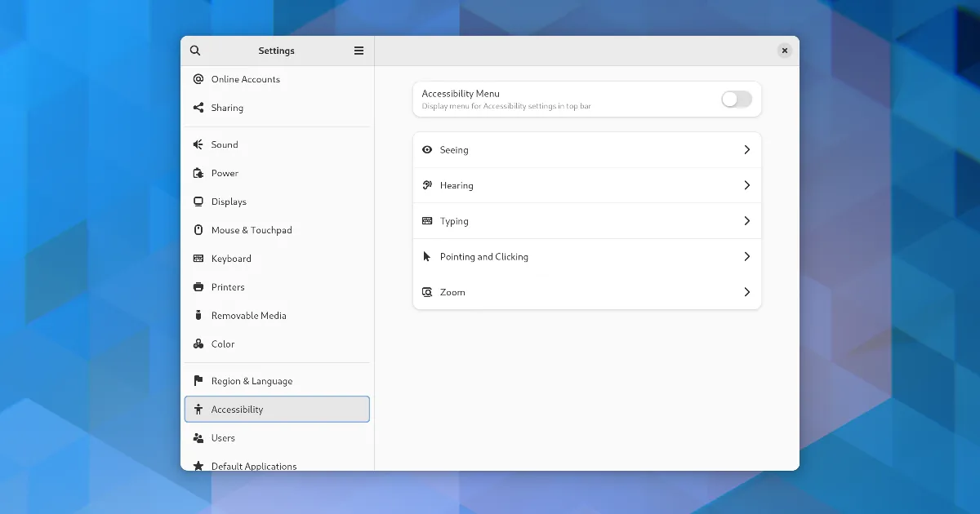This screenshot has height=514, width=980.
Task: Click the Sound speaker icon in sidebar
Action: click(x=198, y=144)
